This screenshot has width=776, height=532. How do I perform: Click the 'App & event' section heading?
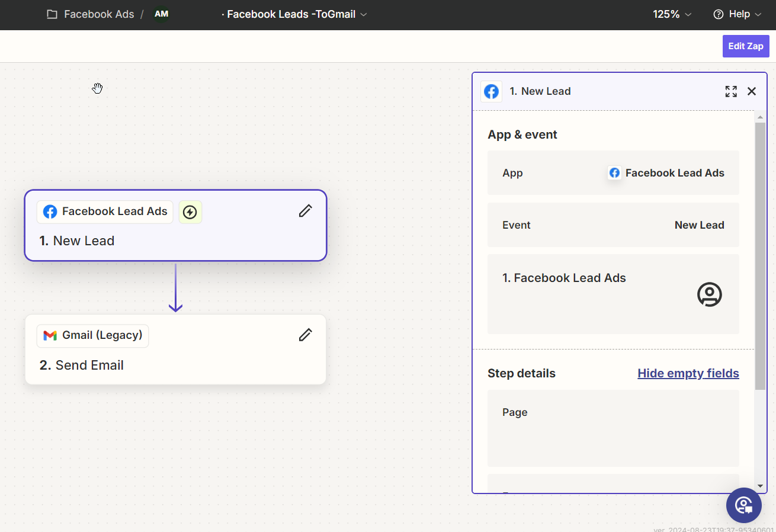click(522, 134)
